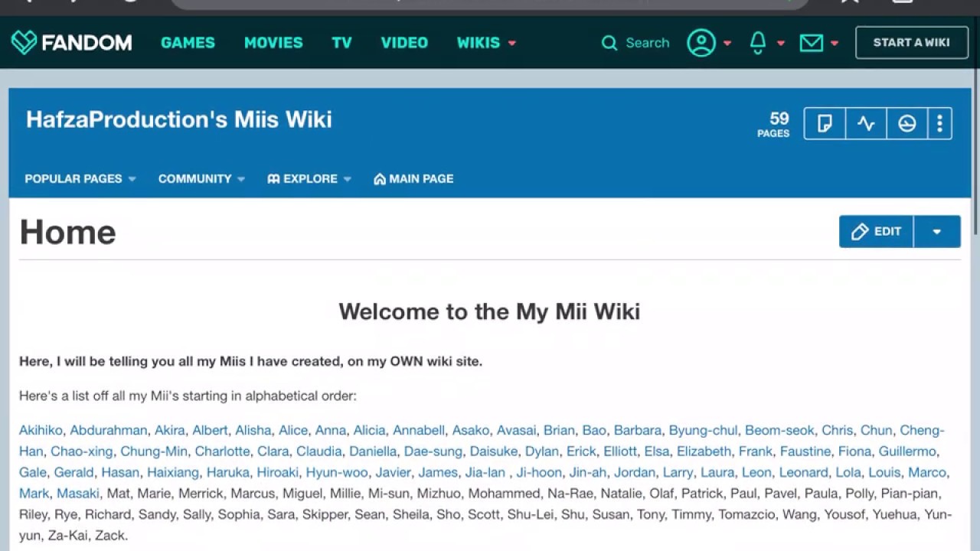Open the Byung-chul Mii link
980x551 pixels.
click(x=704, y=430)
